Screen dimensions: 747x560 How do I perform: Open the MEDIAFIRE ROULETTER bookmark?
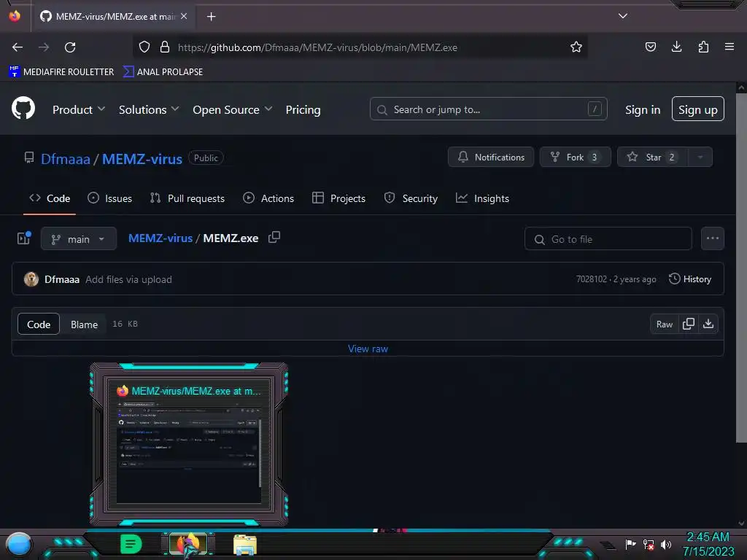click(61, 72)
